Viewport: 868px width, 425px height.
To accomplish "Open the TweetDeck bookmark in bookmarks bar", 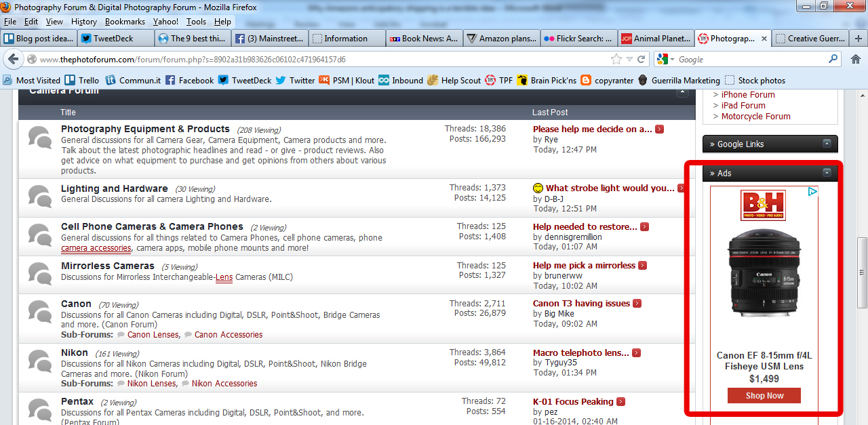I will 244,80.
